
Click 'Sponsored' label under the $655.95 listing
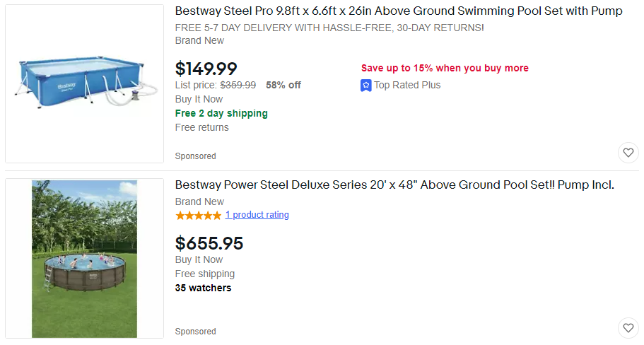click(196, 332)
